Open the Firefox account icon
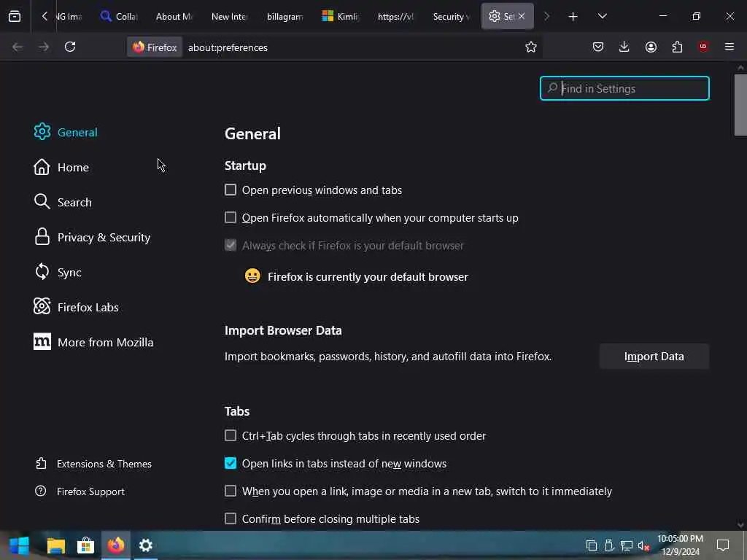This screenshot has height=560, width=747. pyautogui.click(x=651, y=47)
